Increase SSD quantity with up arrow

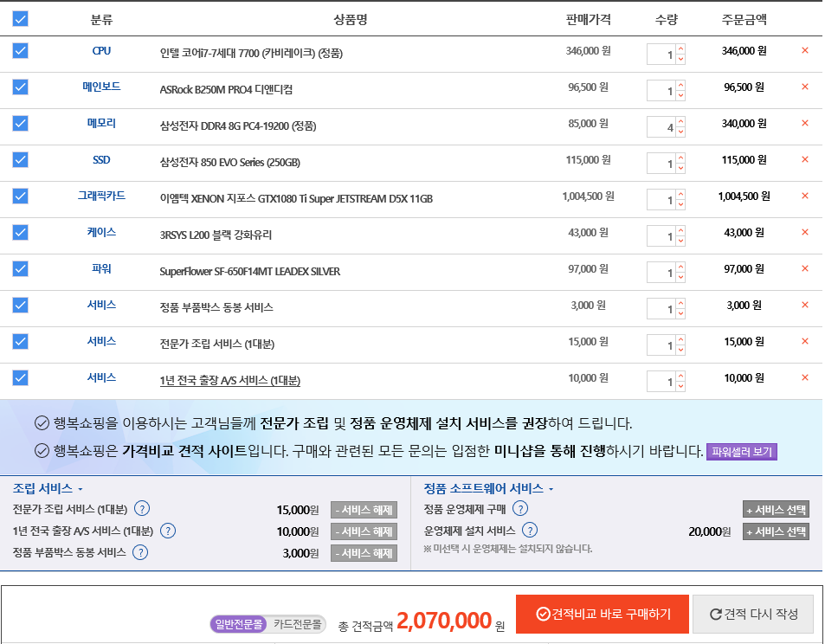[x=680, y=158]
